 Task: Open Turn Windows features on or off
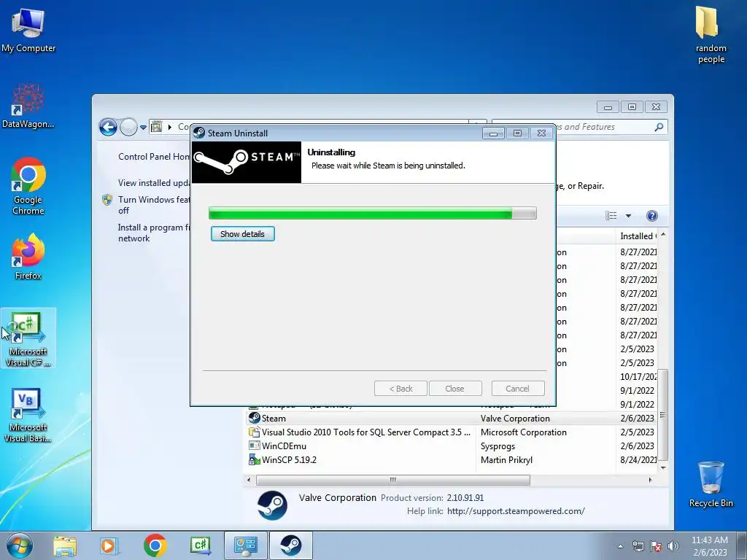point(154,205)
